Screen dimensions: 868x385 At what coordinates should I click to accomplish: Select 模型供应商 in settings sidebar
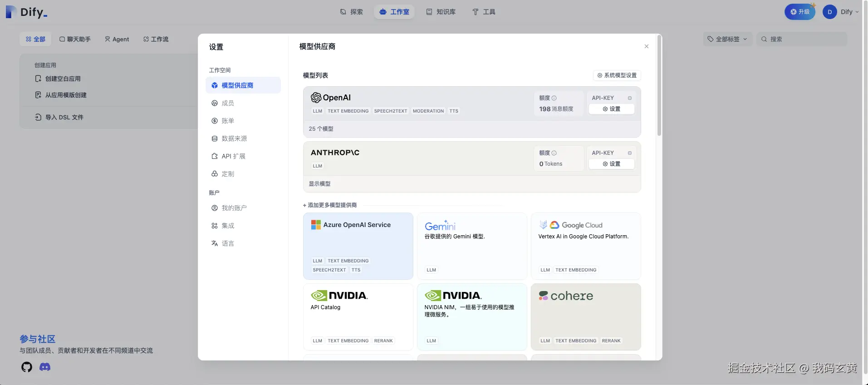coord(243,85)
